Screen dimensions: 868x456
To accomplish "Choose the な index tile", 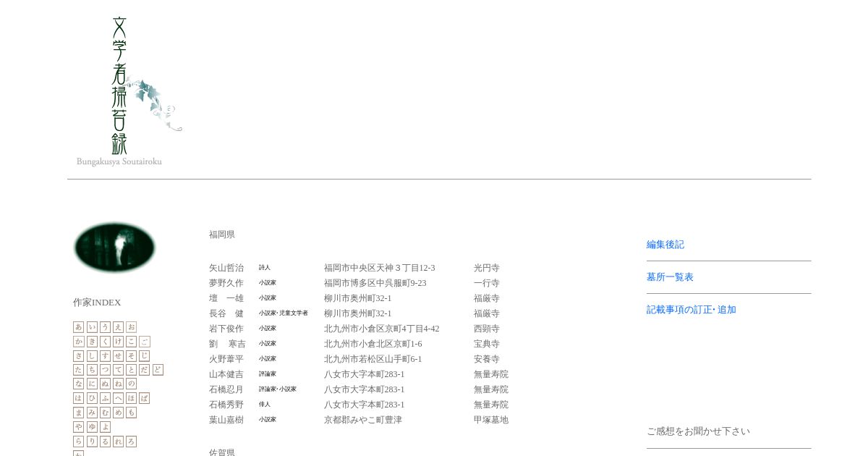I will point(78,384).
